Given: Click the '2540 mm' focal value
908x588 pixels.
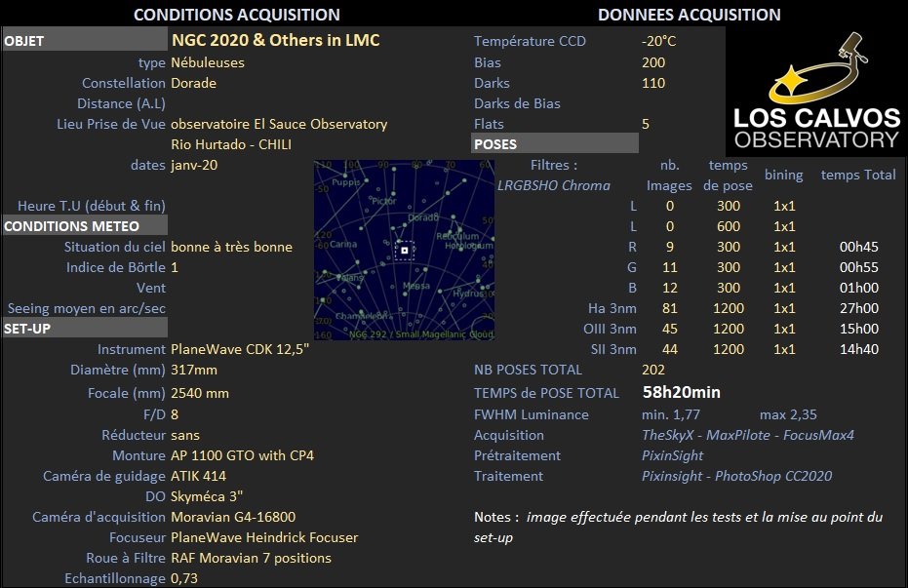Looking at the screenshot, I should tap(200, 393).
